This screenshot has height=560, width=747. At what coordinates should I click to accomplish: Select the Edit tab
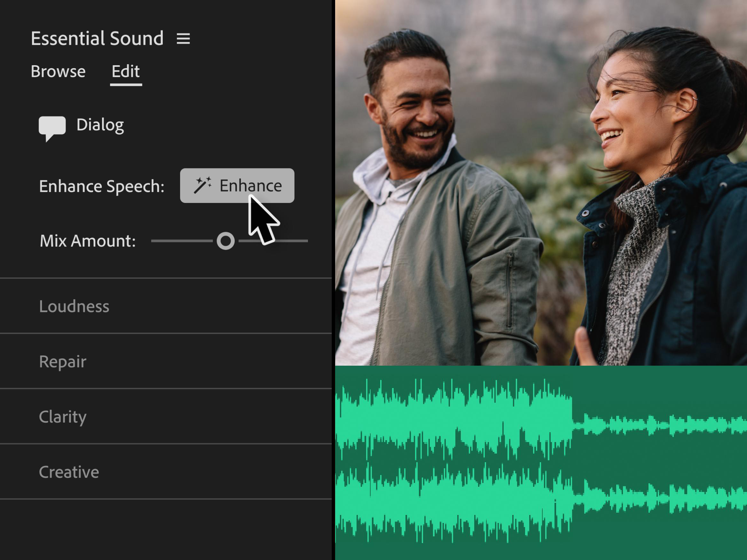pyautogui.click(x=126, y=72)
